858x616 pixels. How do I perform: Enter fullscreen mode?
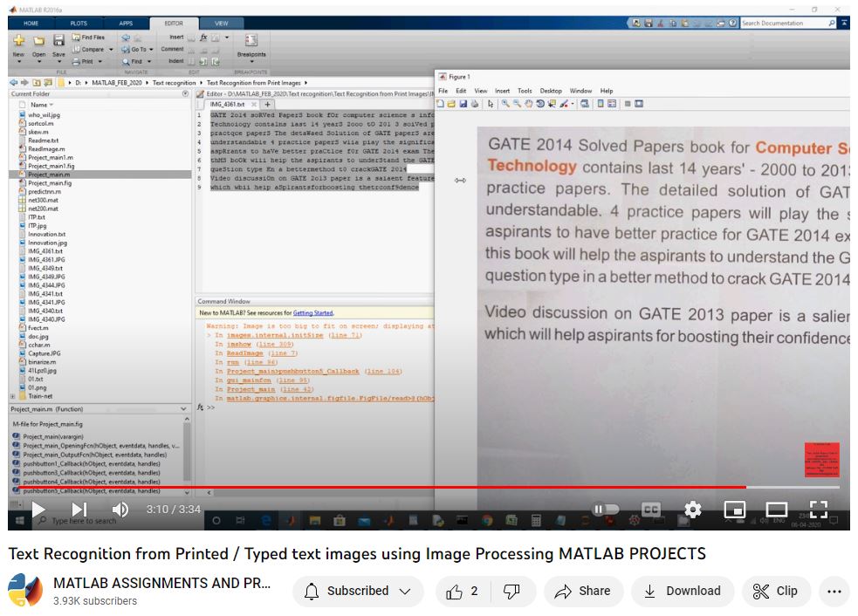pyautogui.click(x=818, y=509)
